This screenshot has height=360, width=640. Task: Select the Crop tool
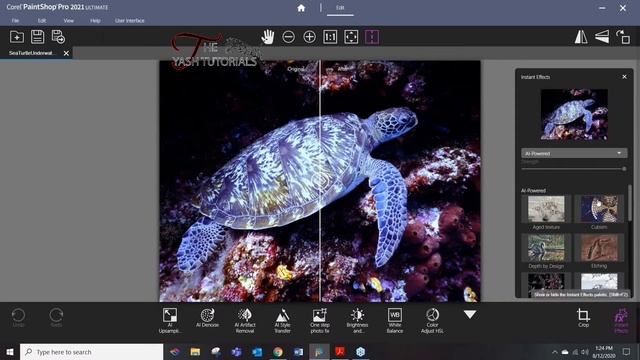click(x=583, y=318)
